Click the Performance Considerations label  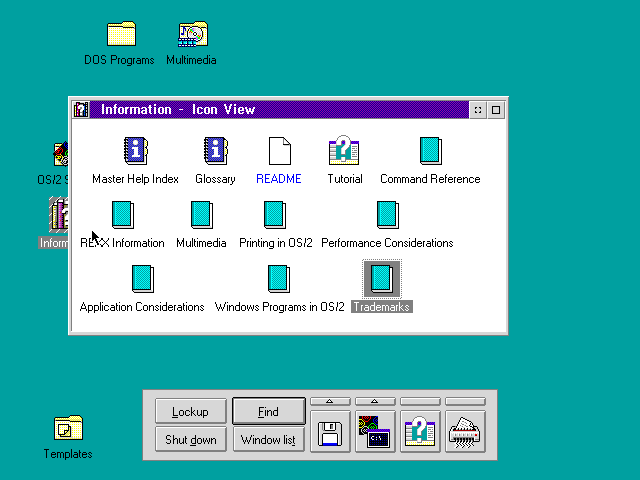387,243
